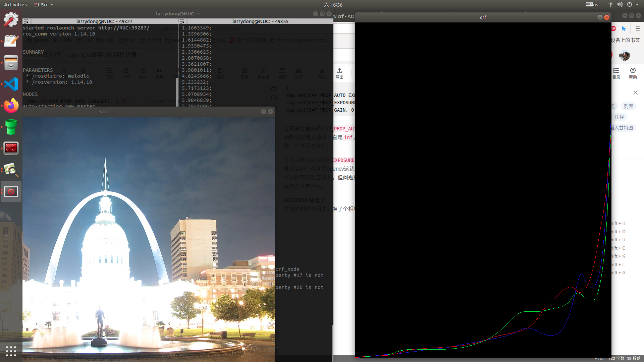
Task: Click the 导出 export icon in editor toolbar
Action: pyautogui.click(x=339, y=73)
